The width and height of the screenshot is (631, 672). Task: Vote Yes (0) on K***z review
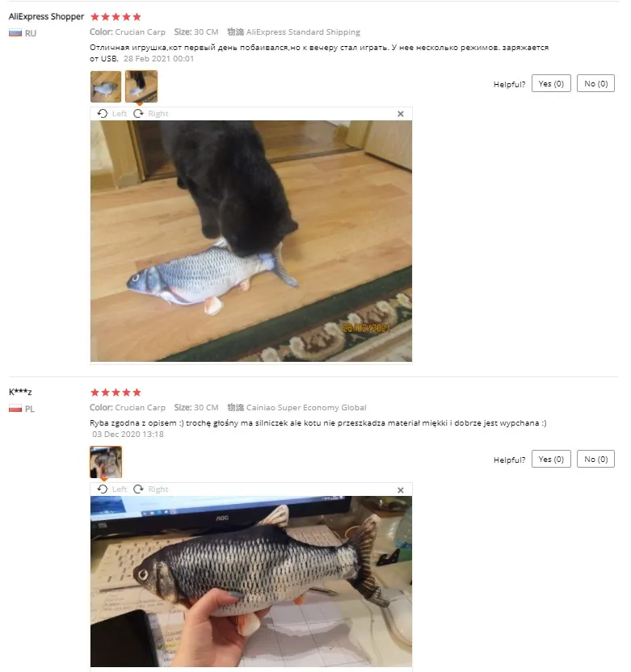[551, 459]
